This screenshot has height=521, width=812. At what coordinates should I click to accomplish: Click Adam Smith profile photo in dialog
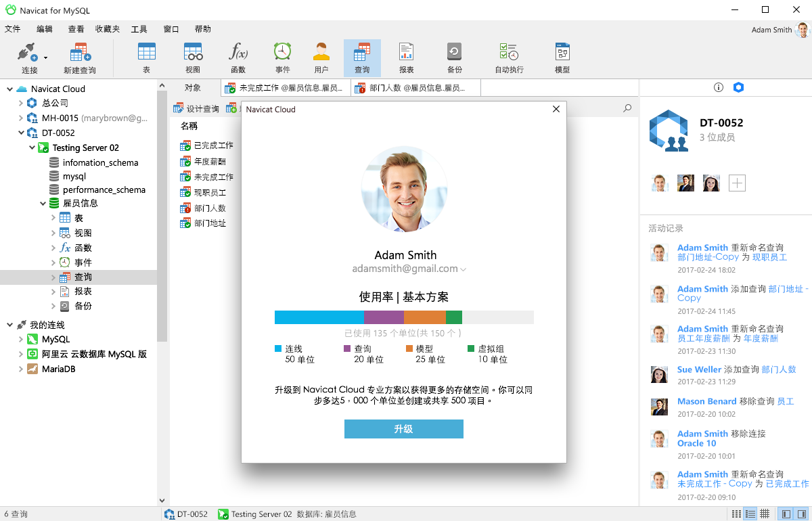click(404, 189)
